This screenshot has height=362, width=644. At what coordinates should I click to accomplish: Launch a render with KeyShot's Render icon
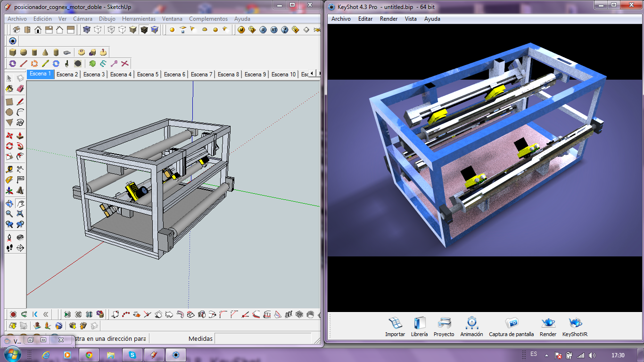coord(547,326)
